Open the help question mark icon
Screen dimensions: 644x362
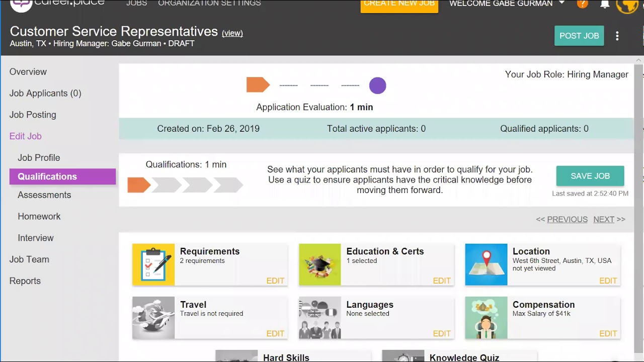[x=582, y=4]
